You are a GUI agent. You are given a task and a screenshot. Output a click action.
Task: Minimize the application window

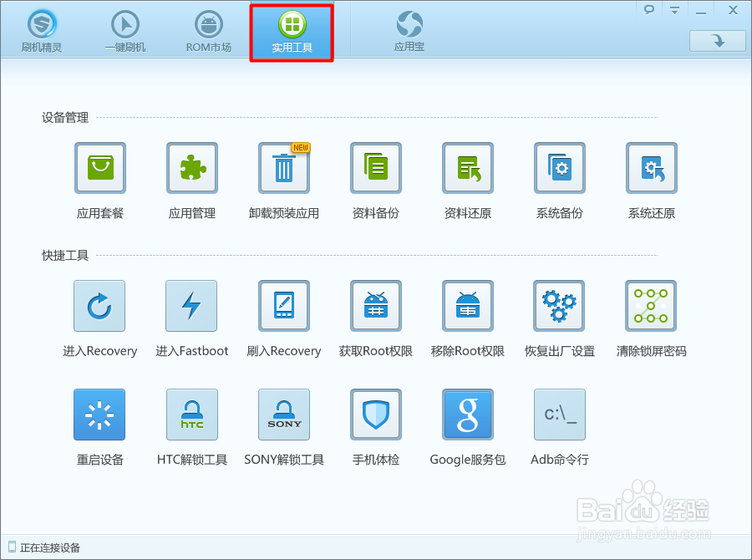coord(701,11)
